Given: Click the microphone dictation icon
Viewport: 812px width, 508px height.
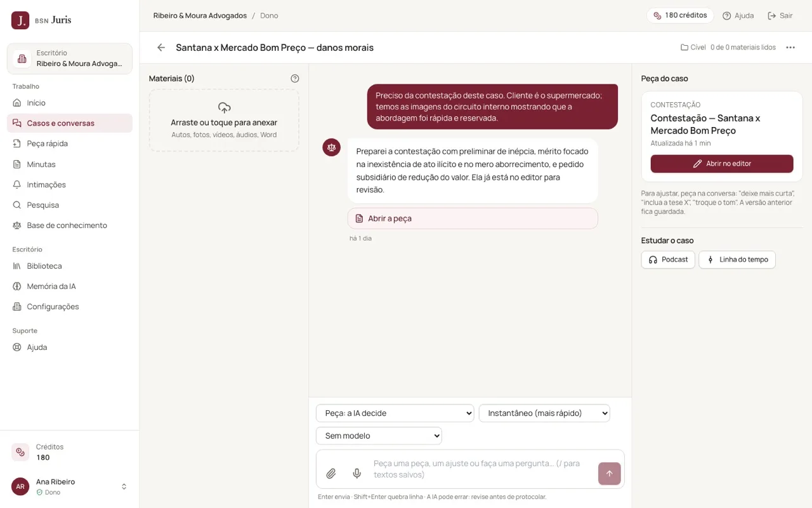Looking at the screenshot, I should click(x=357, y=474).
